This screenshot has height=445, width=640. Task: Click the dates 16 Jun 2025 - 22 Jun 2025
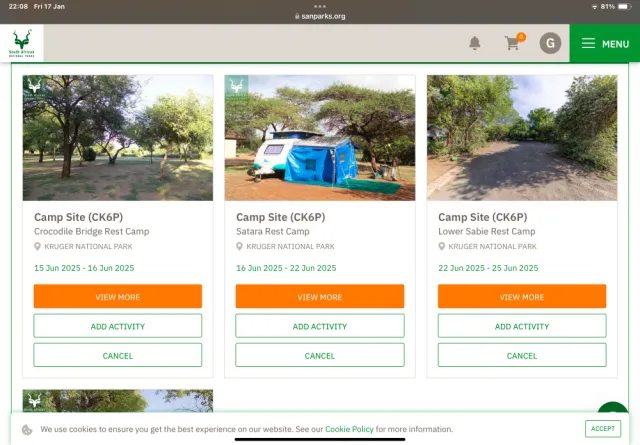[x=286, y=268]
